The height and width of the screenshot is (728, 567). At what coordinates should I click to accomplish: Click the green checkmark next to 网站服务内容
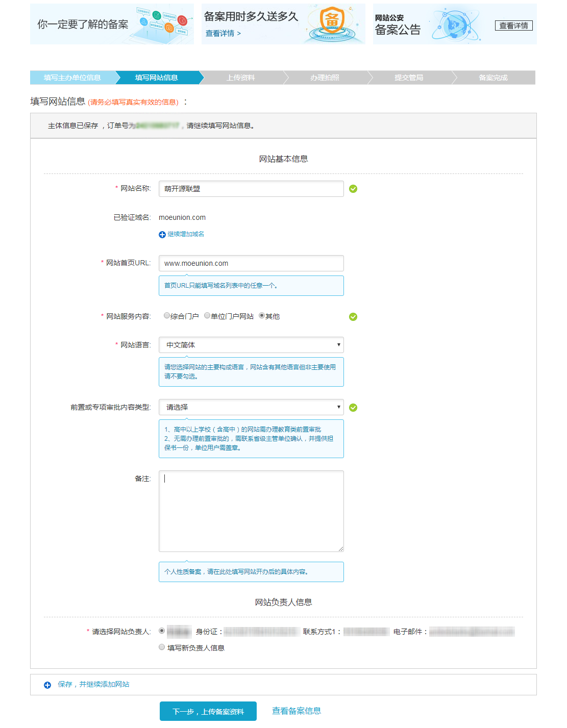(353, 317)
